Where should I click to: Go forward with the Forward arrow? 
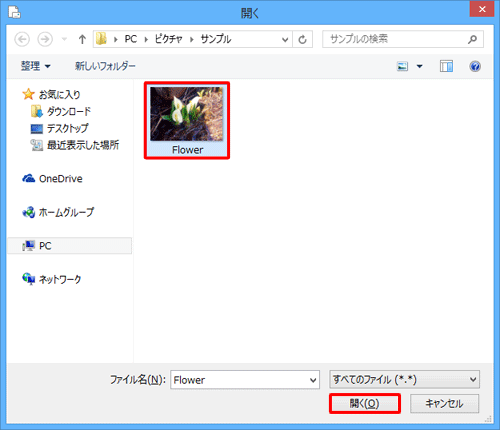[45, 39]
